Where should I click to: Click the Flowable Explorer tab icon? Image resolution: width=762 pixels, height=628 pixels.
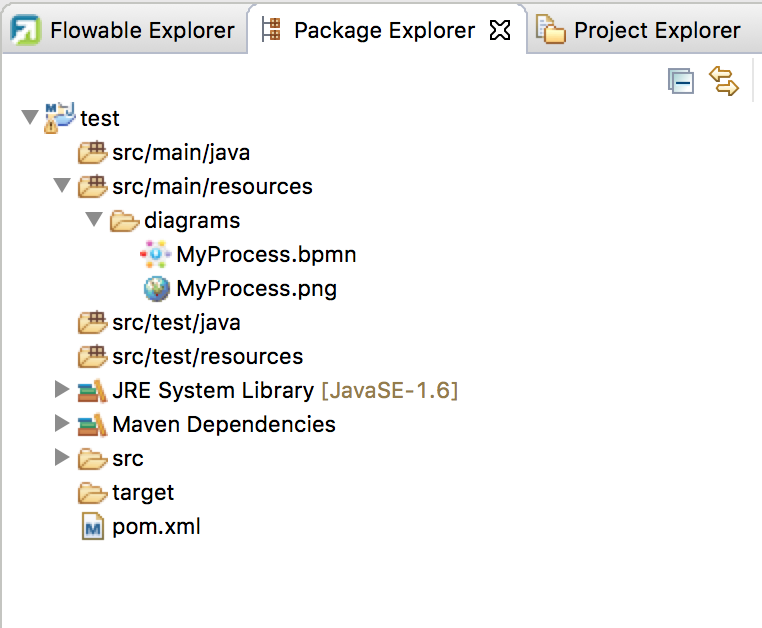click(x=26, y=30)
